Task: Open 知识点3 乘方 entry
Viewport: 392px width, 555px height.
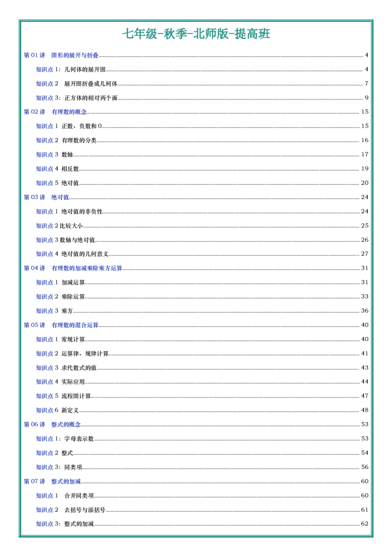Action: point(202,311)
